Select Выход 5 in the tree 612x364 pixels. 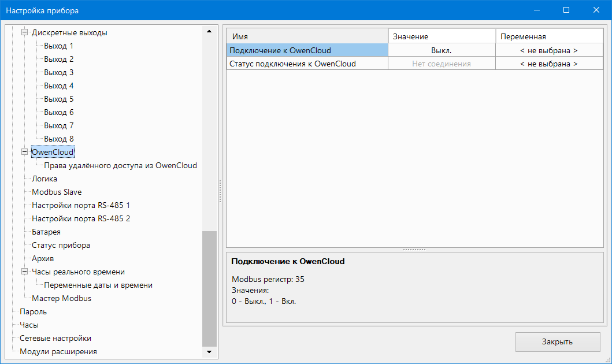58,99
